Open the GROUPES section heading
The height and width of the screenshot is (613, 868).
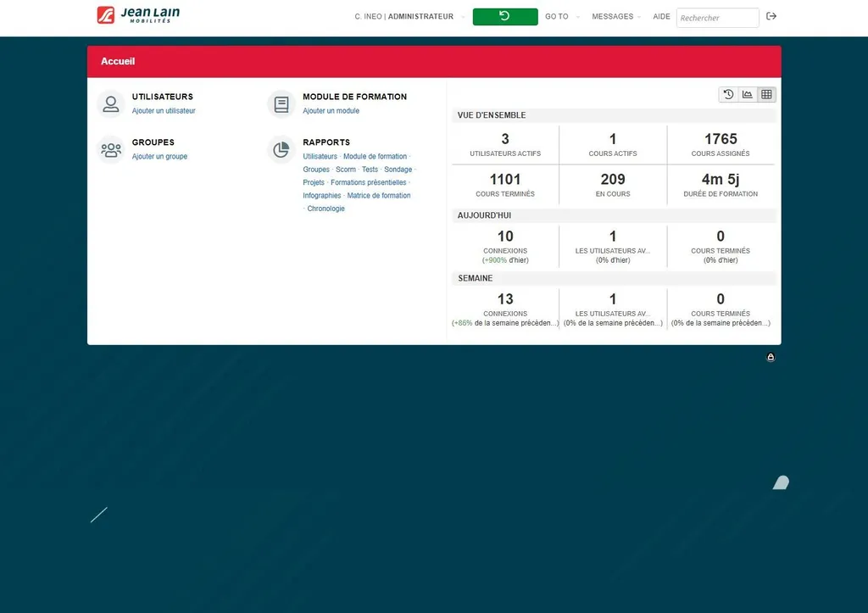click(x=153, y=142)
